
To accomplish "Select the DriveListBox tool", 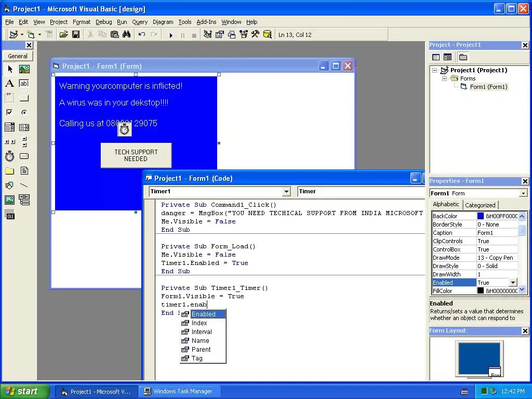I will click(24, 156).
